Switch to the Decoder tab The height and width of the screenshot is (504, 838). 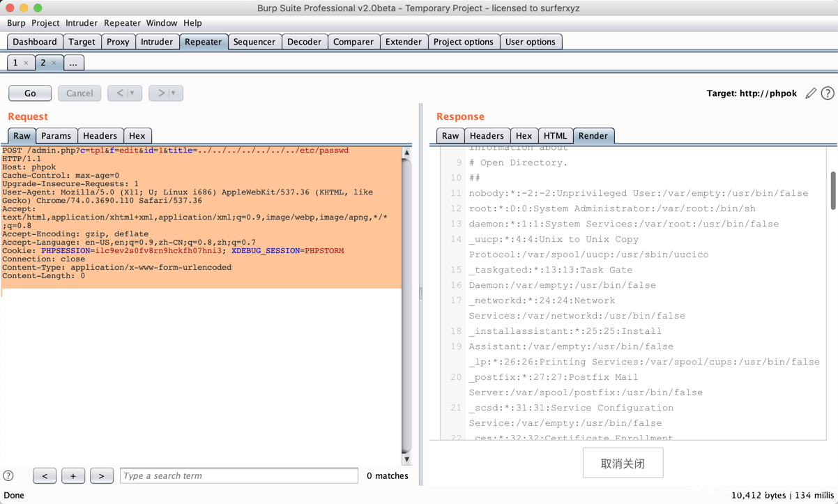tap(305, 42)
